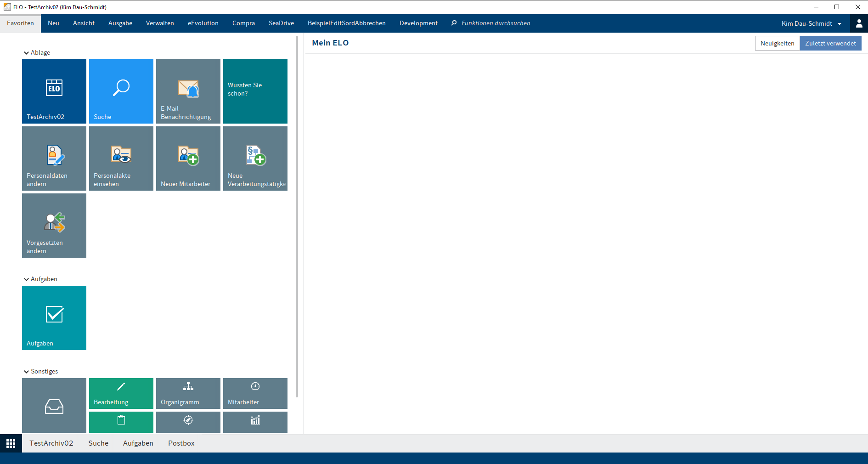
Task: Open the inbox tray tile under Sonstiges
Action: click(x=54, y=405)
